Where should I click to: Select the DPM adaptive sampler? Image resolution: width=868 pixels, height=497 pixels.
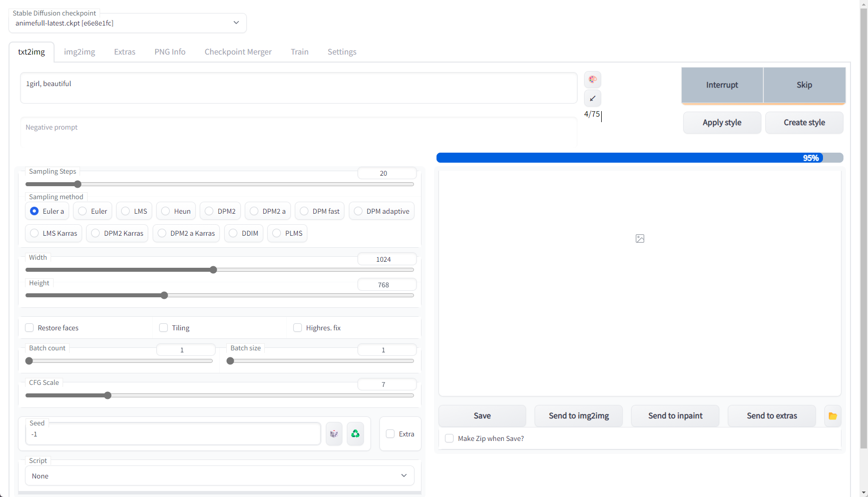(381, 211)
